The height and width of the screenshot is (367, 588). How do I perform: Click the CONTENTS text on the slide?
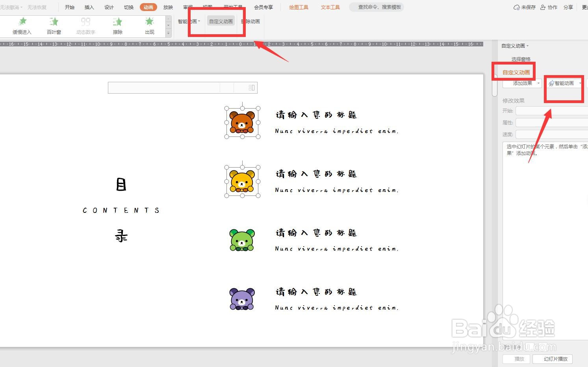tap(121, 210)
